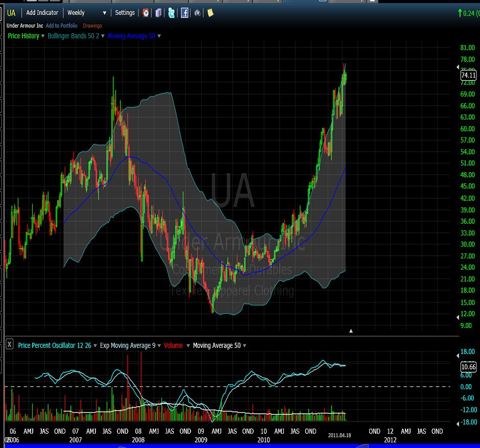Image resolution: width=480 pixels, height=448 pixels.
Task: Click the Add to Portfolio link
Action: pyautogui.click(x=62, y=26)
